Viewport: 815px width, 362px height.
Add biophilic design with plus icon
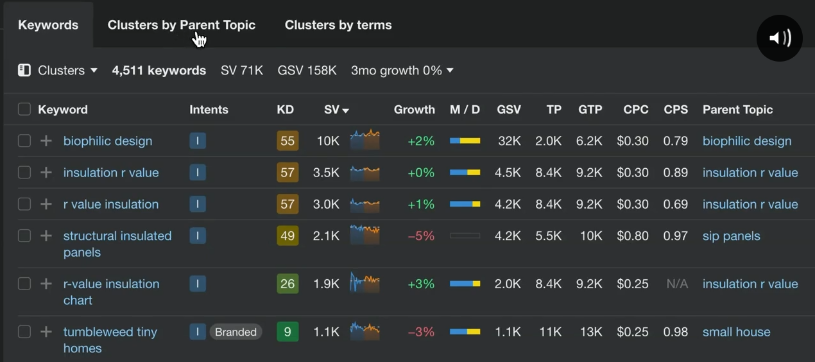tap(46, 141)
